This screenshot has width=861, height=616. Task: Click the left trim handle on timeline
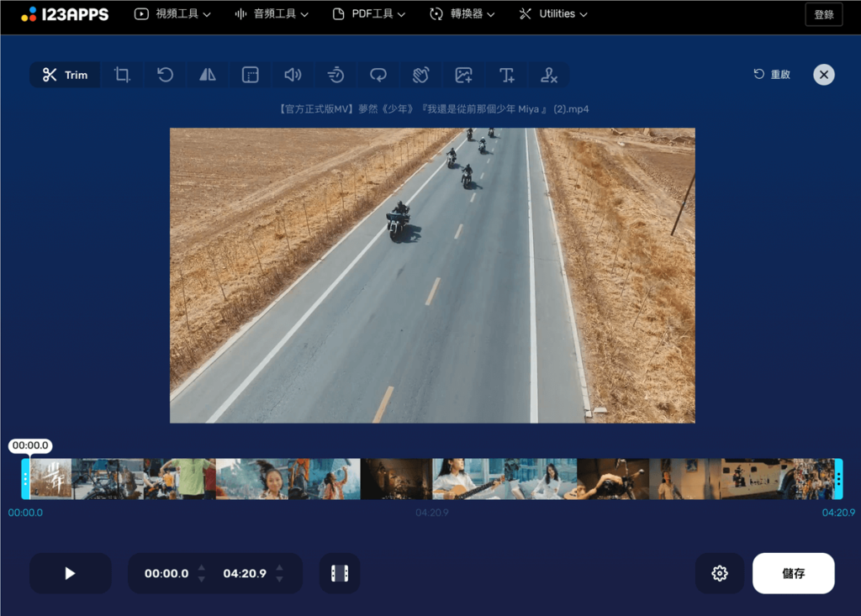click(x=25, y=479)
